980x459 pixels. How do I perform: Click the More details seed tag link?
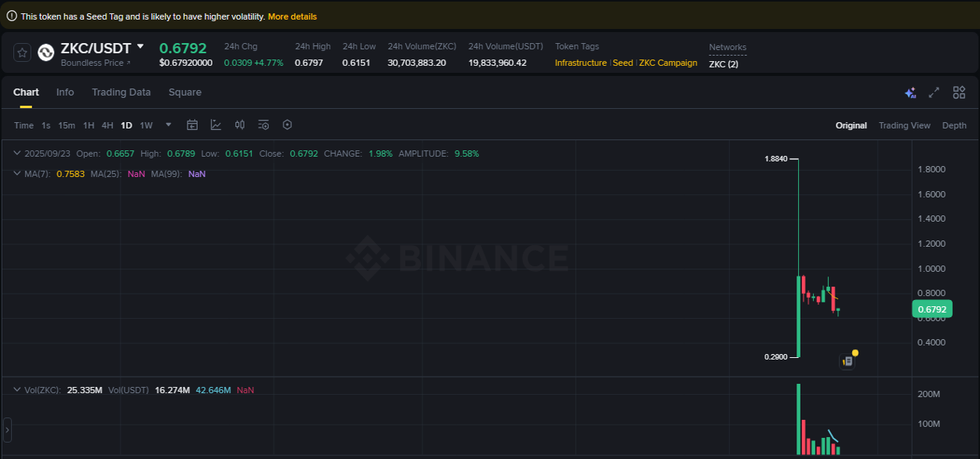coord(294,16)
